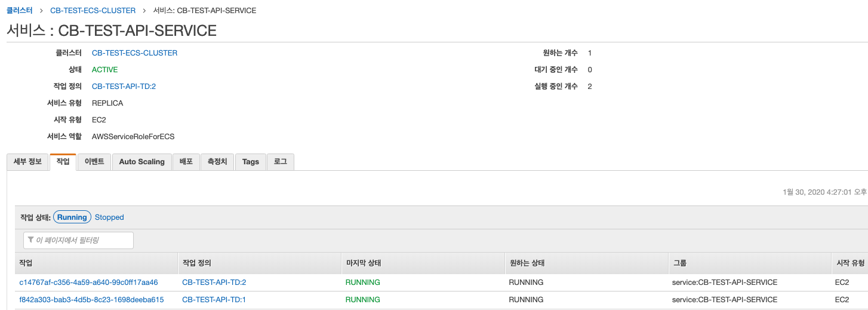Open CB-TEST-ECS-CLUSTER link beside 클러스터 label
This screenshot has height=310, width=868.
coord(134,53)
